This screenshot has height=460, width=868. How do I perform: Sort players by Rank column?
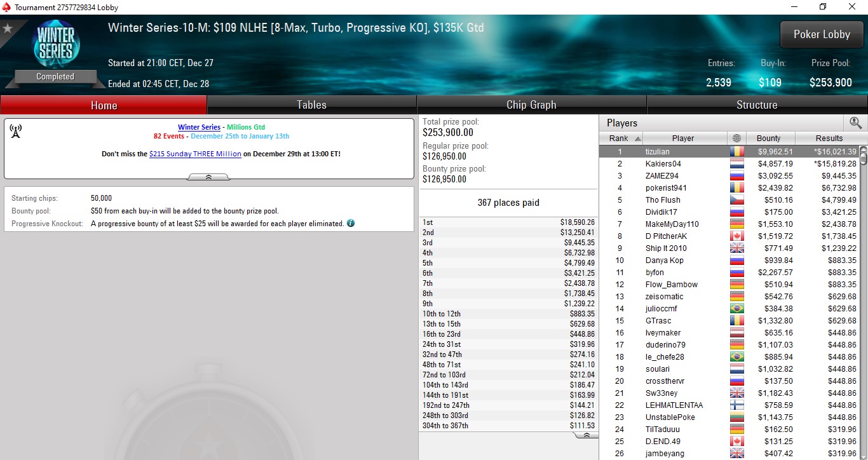(621, 138)
